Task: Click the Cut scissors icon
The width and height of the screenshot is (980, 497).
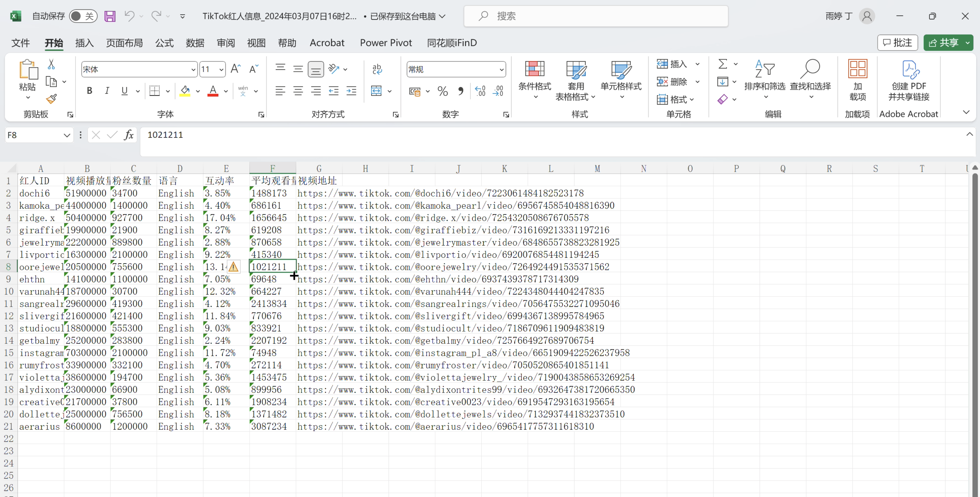Action: [x=51, y=64]
